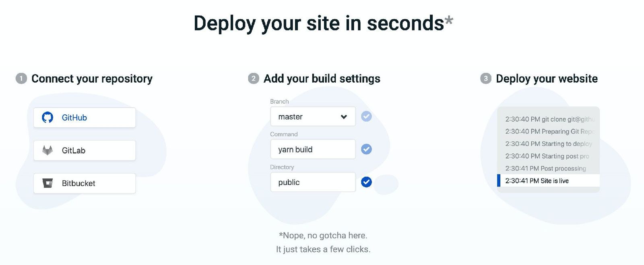Click the dark checkmark next to public directory

click(366, 182)
